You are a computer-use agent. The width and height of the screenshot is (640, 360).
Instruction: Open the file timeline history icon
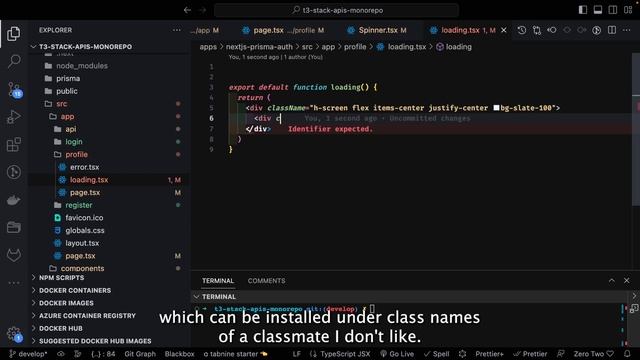tap(522, 30)
